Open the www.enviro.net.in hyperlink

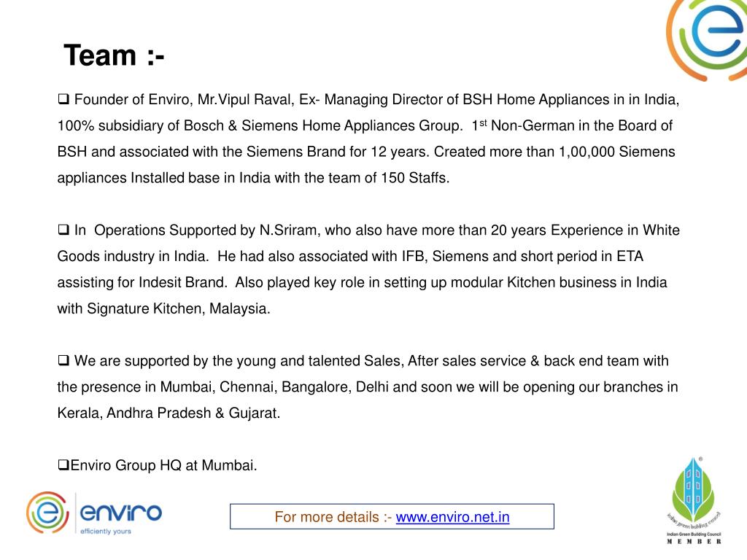click(x=452, y=517)
